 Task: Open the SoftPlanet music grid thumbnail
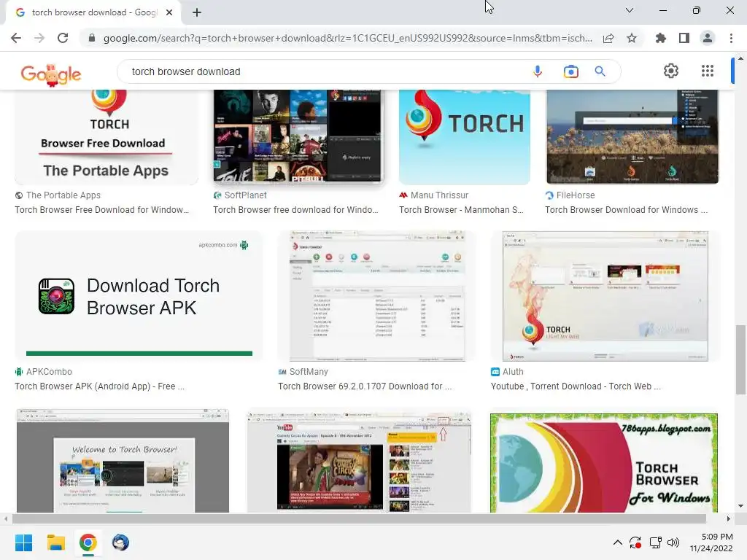click(298, 137)
